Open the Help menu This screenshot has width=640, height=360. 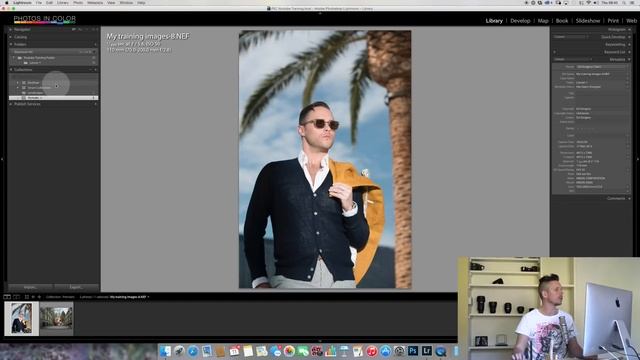pos(141,3)
